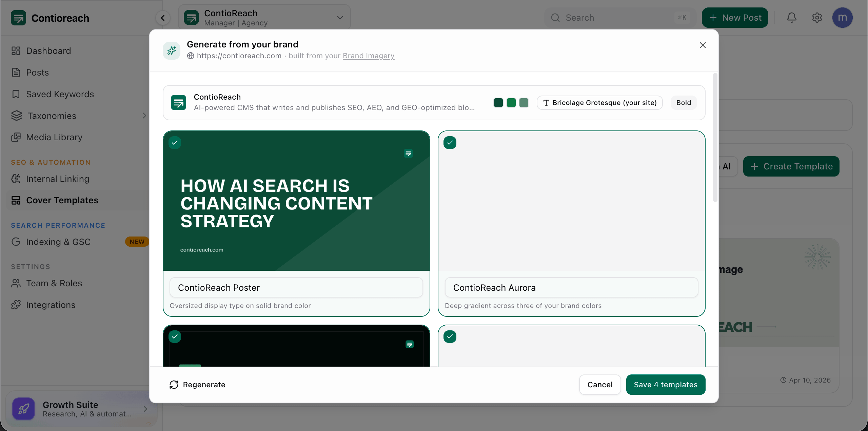The width and height of the screenshot is (868, 431).
Task: Click the Contioreach logo icon in sidebar
Action: pos(18,18)
